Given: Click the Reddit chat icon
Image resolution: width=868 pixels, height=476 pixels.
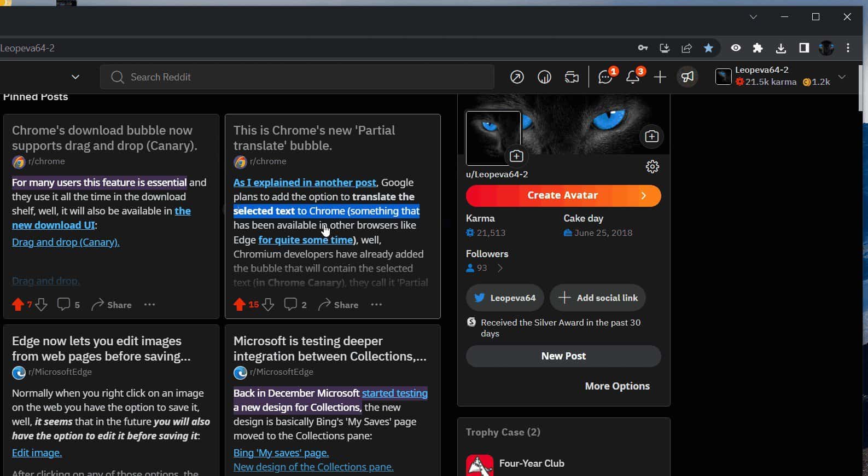Looking at the screenshot, I should click(605, 77).
